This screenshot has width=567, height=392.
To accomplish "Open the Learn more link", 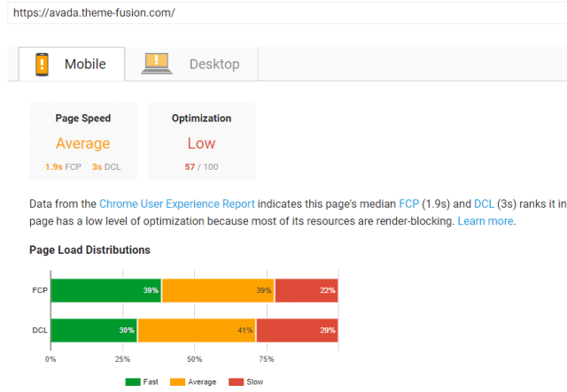I will click(x=485, y=221).
